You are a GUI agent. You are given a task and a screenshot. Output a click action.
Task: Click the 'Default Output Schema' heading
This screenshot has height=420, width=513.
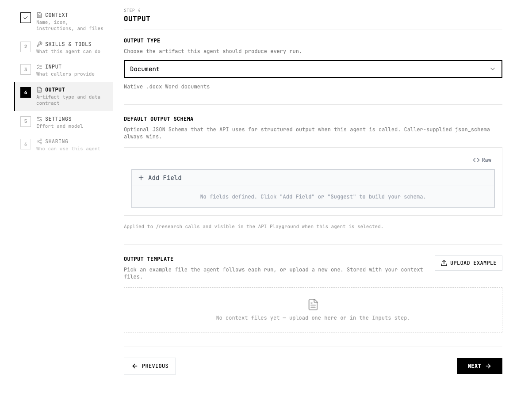(x=158, y=119)
